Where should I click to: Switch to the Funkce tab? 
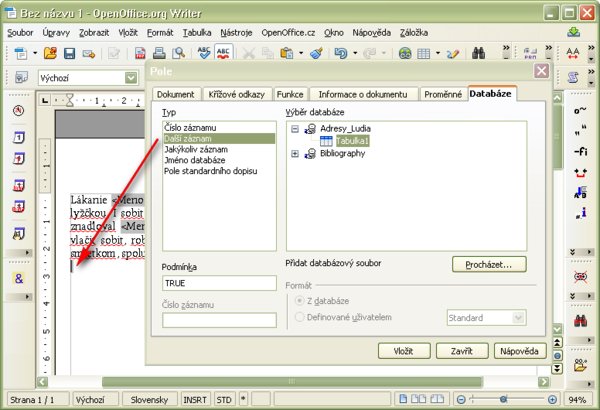click(290, 94)
